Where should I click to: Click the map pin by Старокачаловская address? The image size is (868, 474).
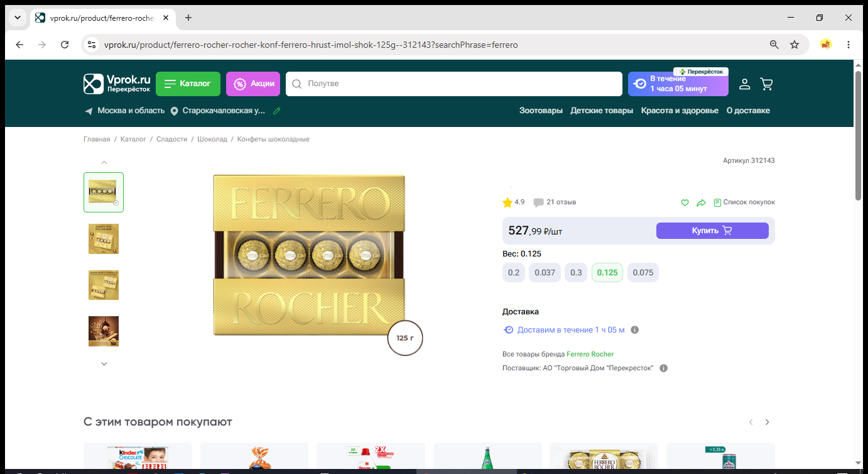tap(174, 111)
